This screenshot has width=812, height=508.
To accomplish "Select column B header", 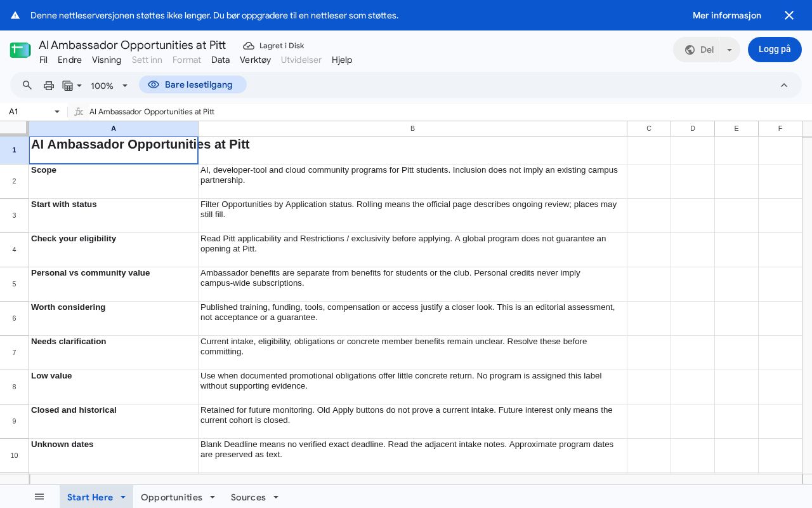I will (x=412, y=128).
